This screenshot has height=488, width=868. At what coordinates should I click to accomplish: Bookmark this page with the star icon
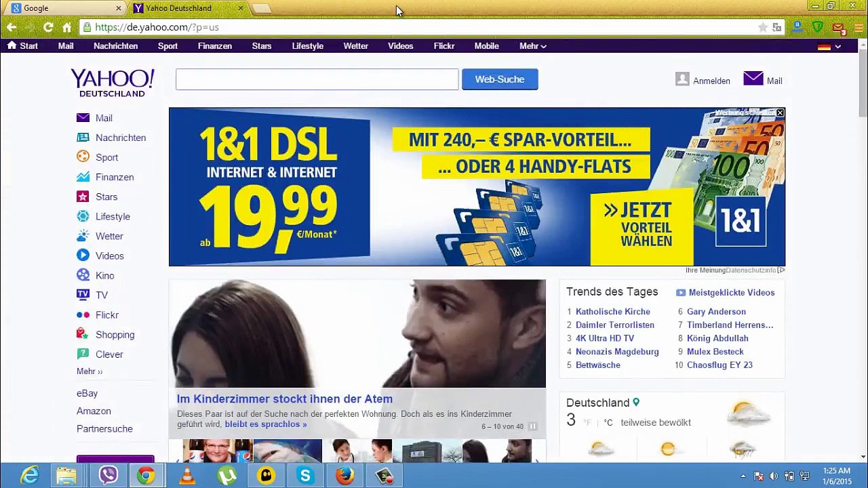point(762,27)
